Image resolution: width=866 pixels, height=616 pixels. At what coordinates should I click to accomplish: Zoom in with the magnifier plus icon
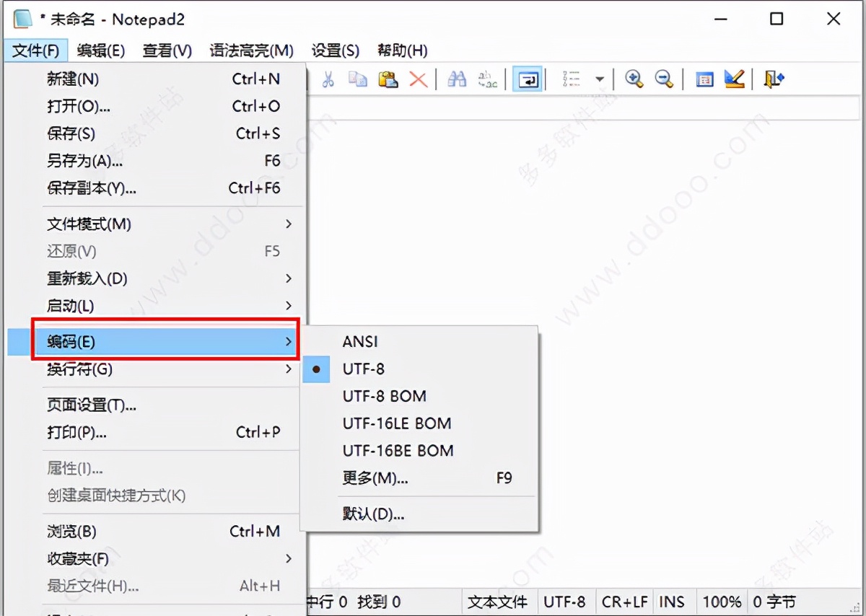[x=634, y=79]
